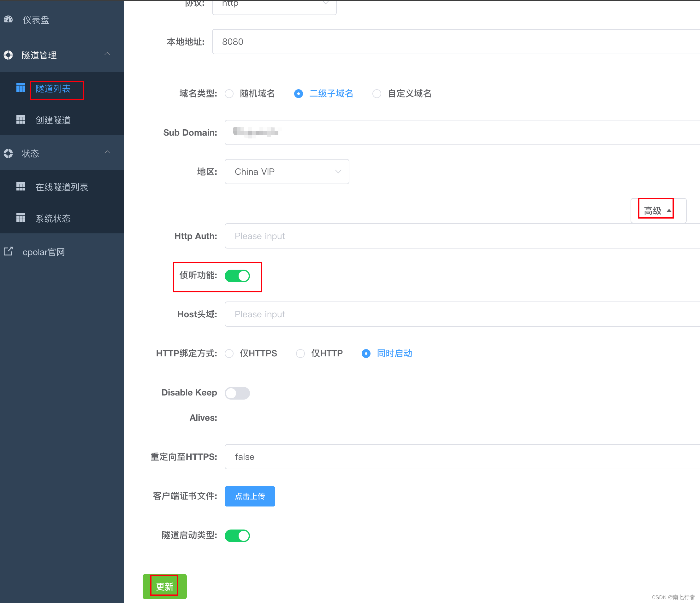This screenshot has height=603, width=700.
Task: Select the 仅HTTP binding option
Action: [320, 354]
